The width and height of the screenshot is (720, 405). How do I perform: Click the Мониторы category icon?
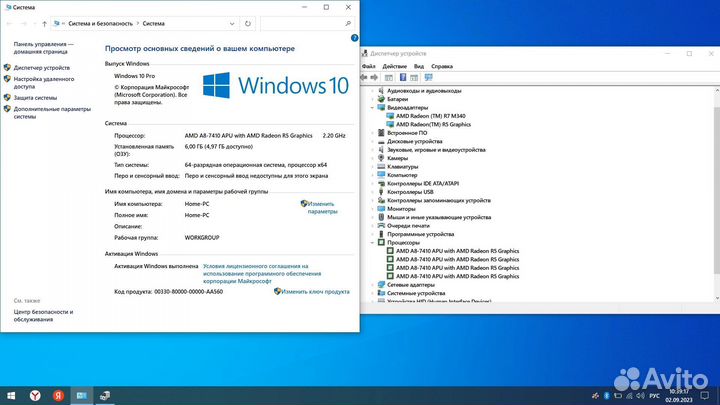(x=381, y=209)
